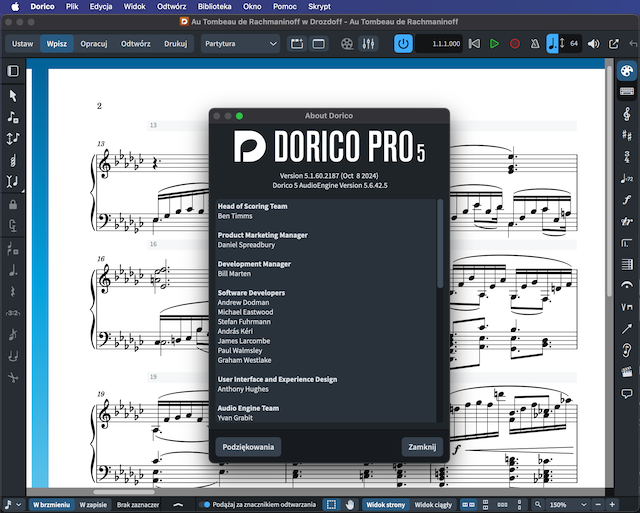This screenshot has width=640, height=513.
Task: Click the add new tab icon
Action: (297, 44)
